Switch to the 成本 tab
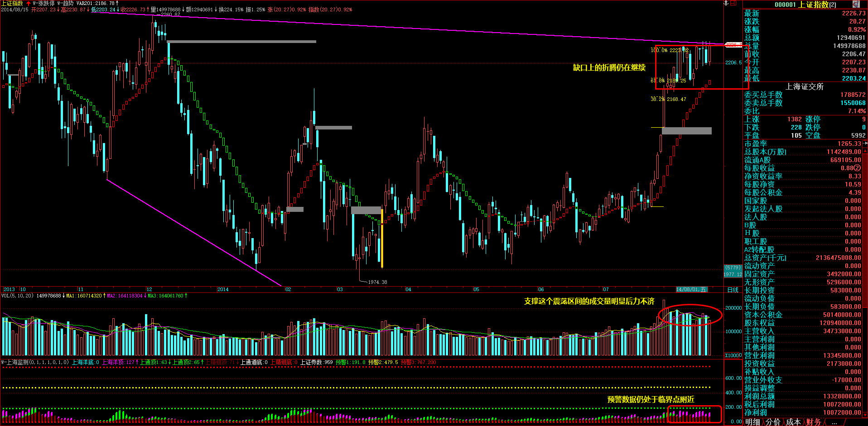The width and height of the screenshot is (868, 426). pyautogui.click(x=793, y=422)
